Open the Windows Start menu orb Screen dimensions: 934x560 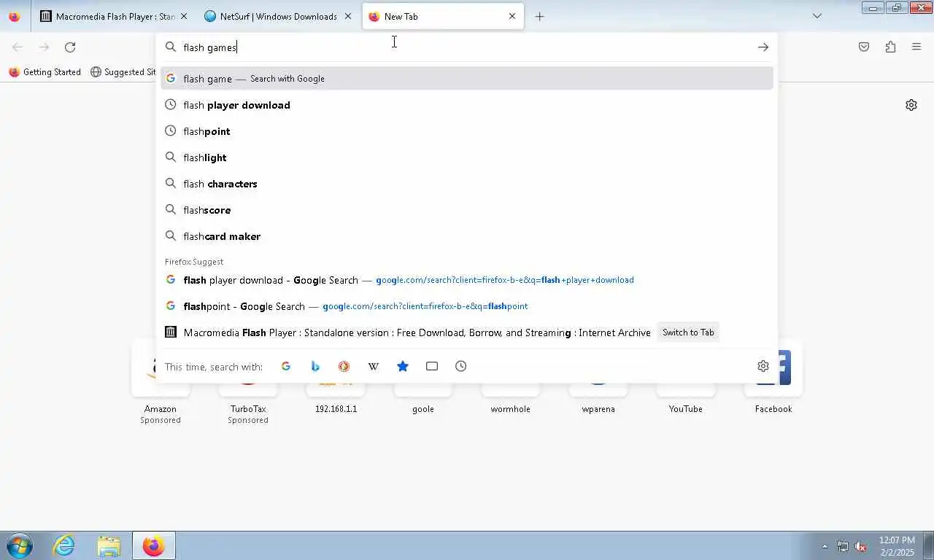[x=20, y=545]
